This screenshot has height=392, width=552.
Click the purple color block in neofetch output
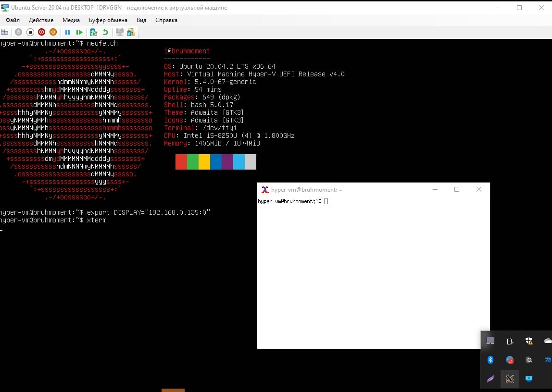(227, 162)
